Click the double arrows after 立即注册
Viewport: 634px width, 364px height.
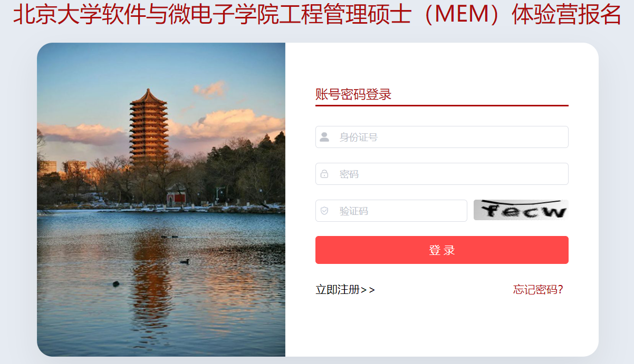pyautogui.click(x=368, y=290)
